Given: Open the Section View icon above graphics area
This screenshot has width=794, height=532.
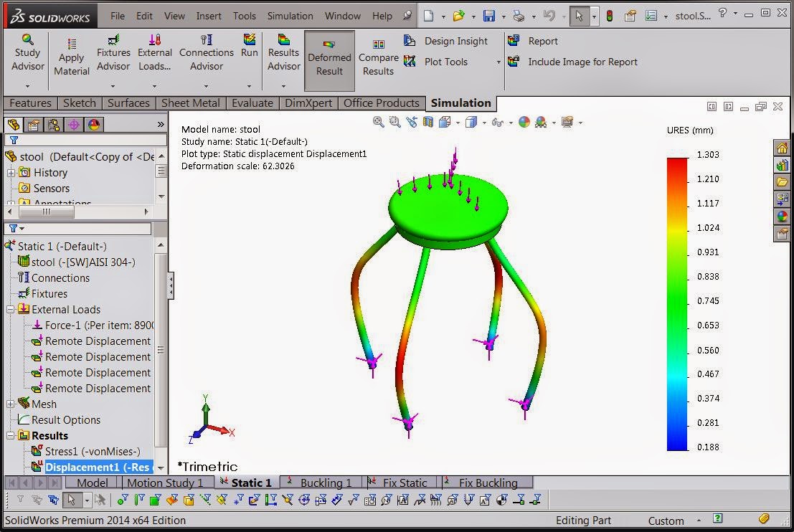Looking at the screenshot, I should (x=427, y=122).
